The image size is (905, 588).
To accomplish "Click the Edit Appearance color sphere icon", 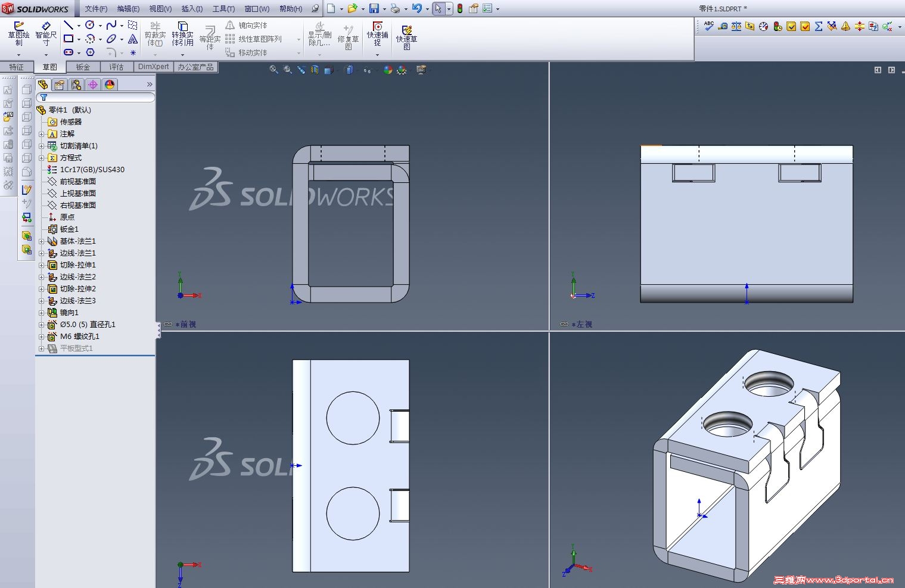I will pos(388,70).
